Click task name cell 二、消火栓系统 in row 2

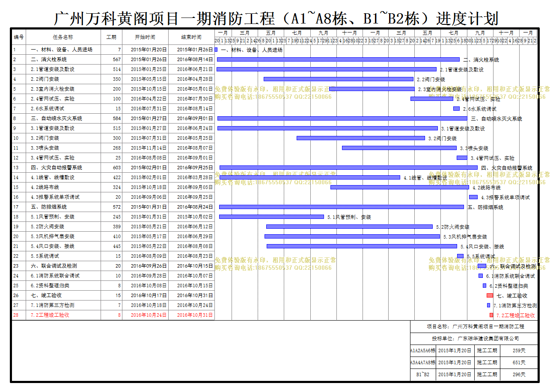point(63,59)
